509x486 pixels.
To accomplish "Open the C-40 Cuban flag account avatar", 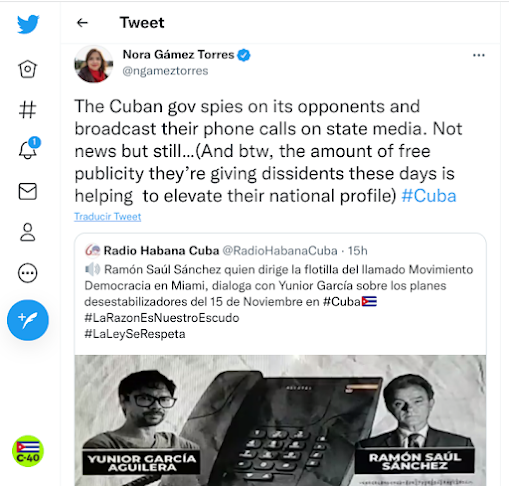I will (x=28, y=451).
